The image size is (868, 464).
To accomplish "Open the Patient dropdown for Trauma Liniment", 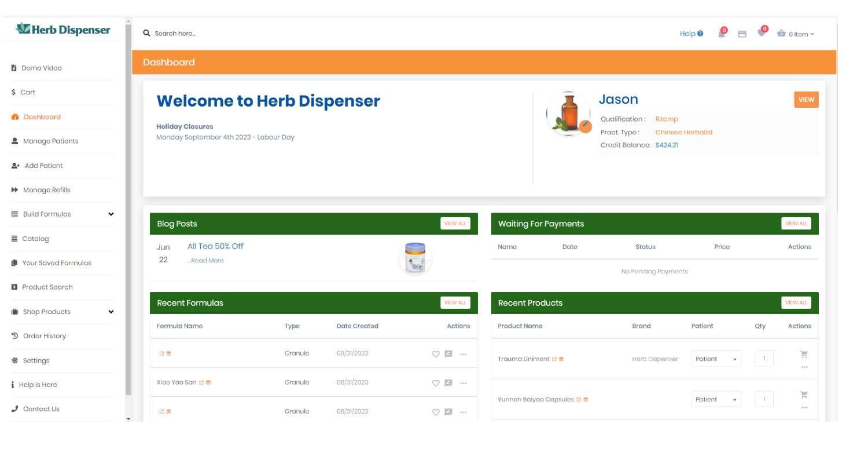I will click(716, 359).
